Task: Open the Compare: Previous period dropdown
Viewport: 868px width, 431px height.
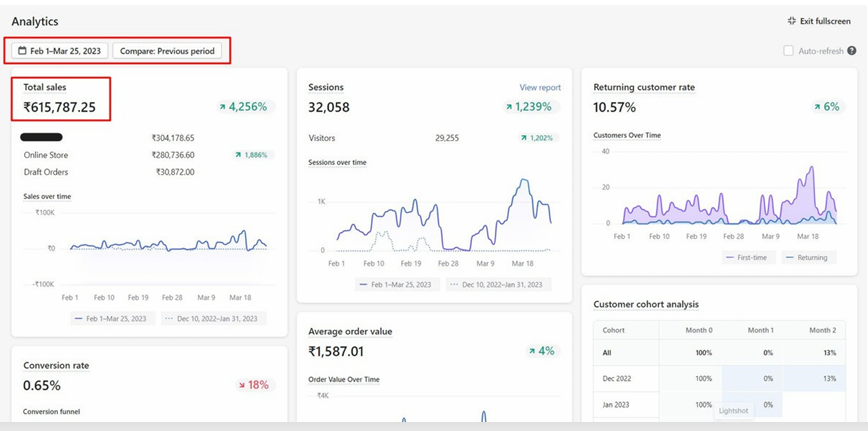Action: 167,51
